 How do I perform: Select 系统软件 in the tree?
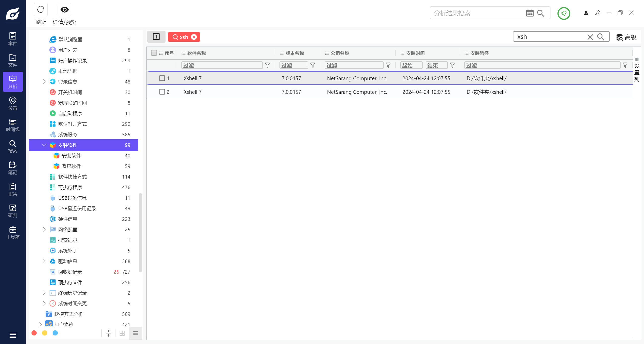click(x=71, y=166)
